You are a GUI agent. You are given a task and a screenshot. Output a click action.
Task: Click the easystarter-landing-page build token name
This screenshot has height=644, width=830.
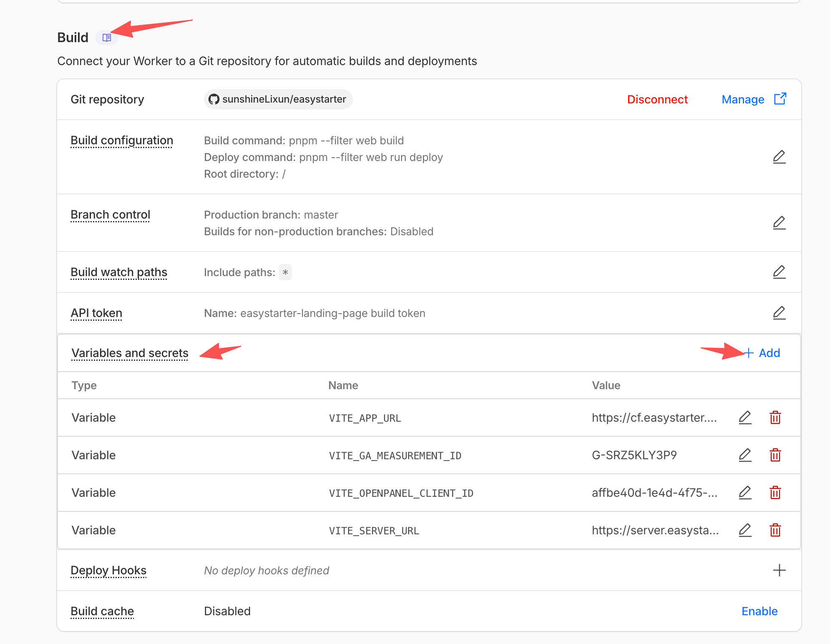pos(333,313)
